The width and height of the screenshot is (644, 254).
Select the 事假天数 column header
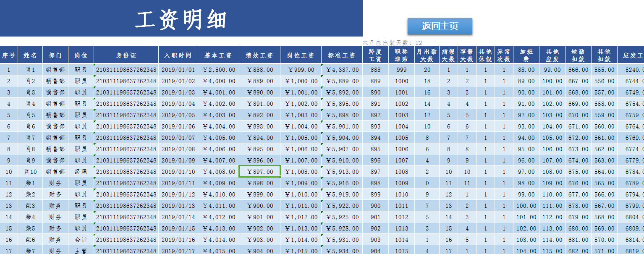[x=467, y=55]
